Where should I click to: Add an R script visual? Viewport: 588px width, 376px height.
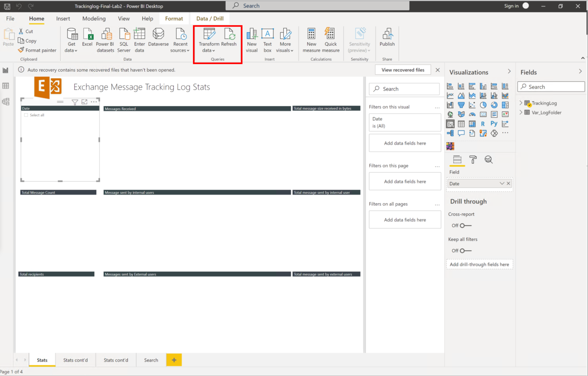483,124
